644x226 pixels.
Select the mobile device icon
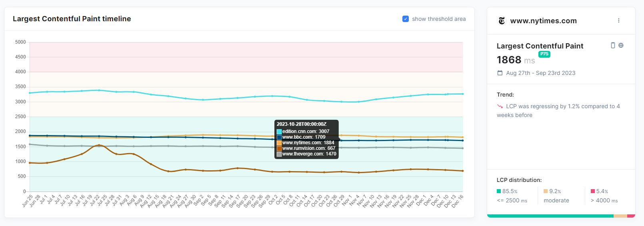tap(613, 45)
